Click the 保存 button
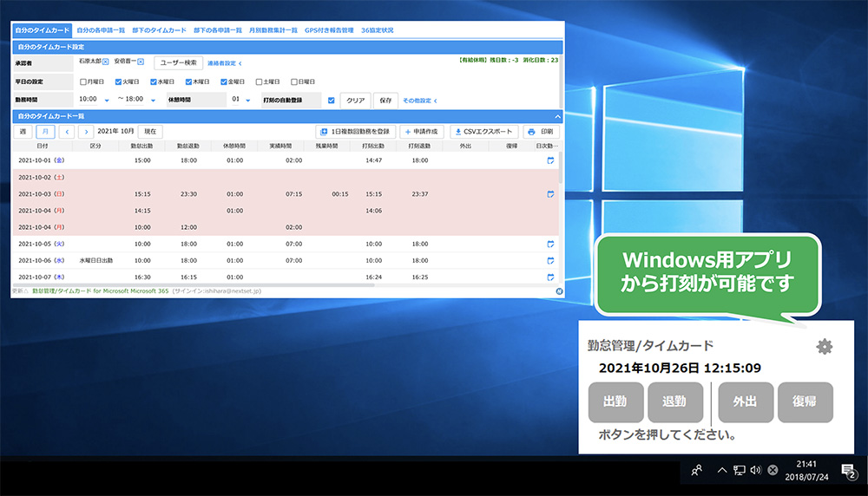Viewport: 868px width, 496px height. pos(385,100)
